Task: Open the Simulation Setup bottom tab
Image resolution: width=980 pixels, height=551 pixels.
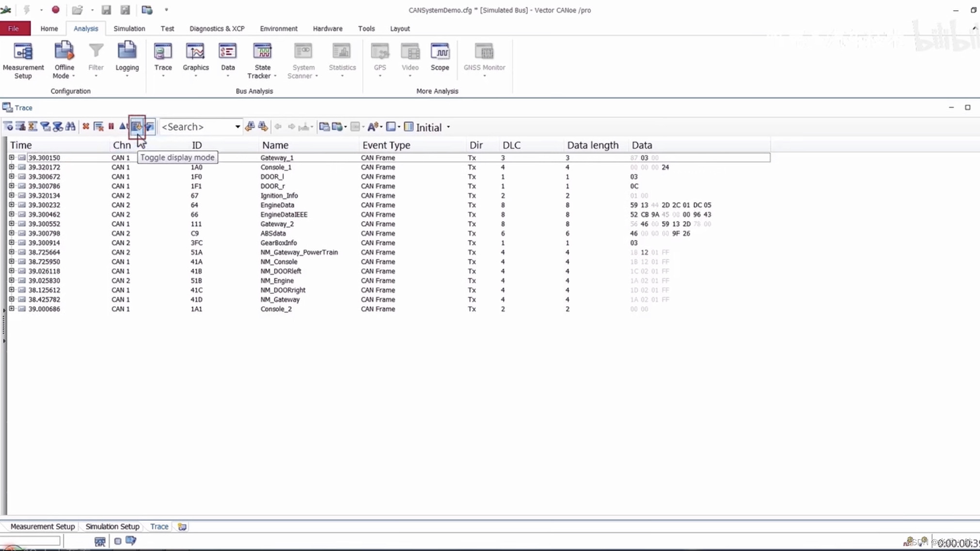Action: (x=112, y=526)
